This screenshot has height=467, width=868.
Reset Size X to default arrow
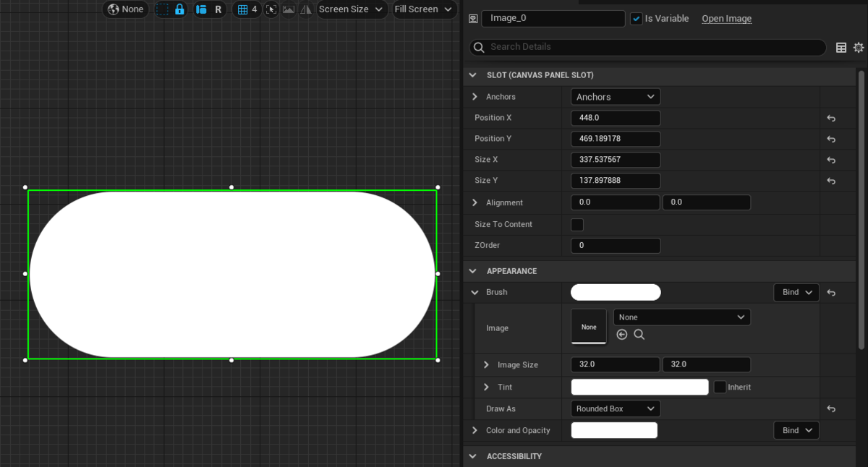831,160
